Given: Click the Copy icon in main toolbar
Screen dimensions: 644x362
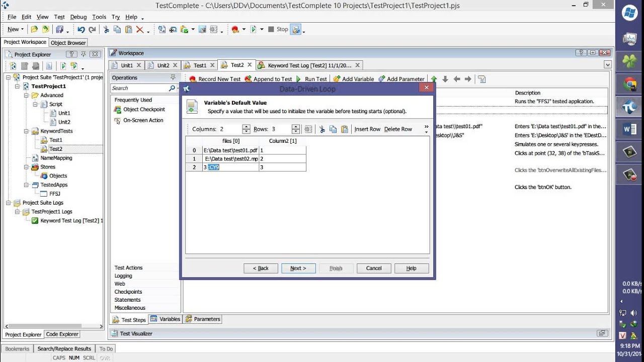Looking at the screenshot, I should pos(117,30).
